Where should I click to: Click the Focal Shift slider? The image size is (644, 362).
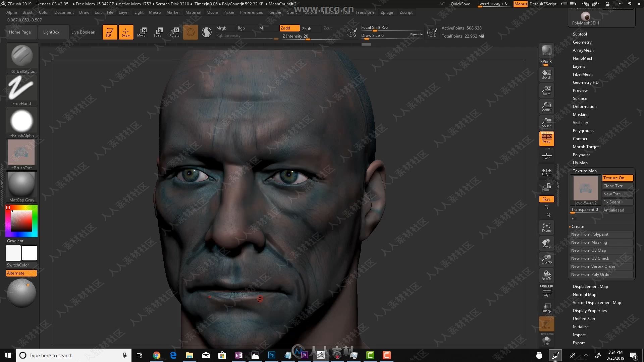392,27
